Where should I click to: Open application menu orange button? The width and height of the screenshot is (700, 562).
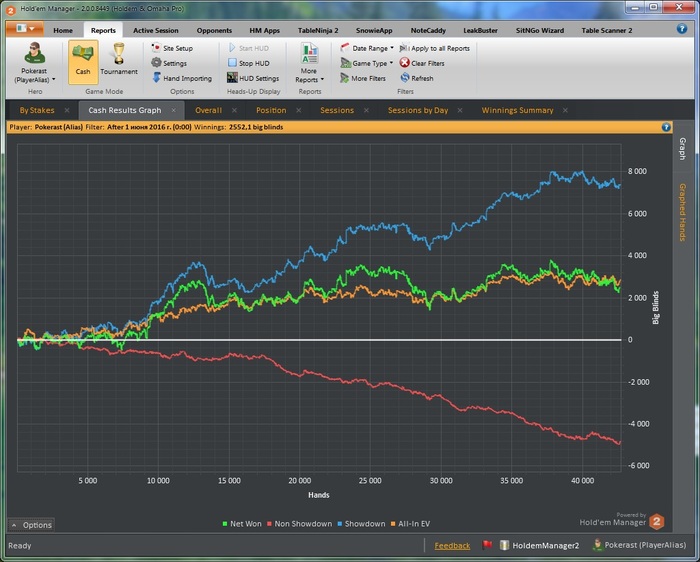pyautogui.click(x=25, y=29)
